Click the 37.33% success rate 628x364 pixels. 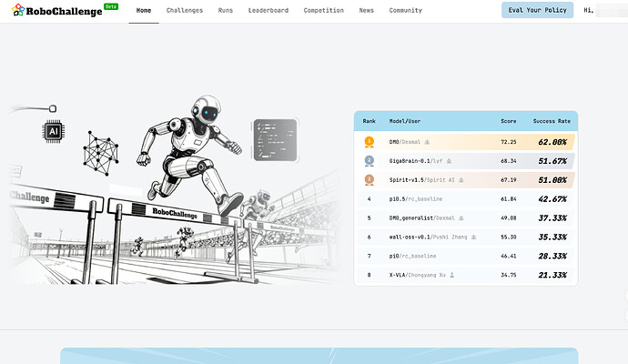tap(552, 218)
